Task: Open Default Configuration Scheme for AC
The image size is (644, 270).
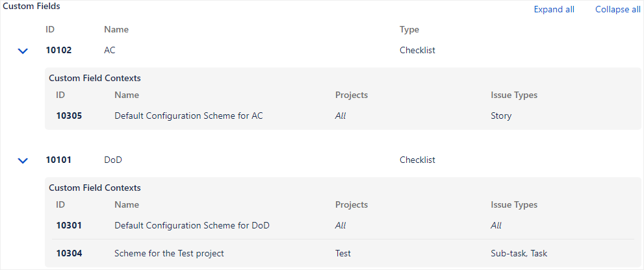Action: click(188, 116)
